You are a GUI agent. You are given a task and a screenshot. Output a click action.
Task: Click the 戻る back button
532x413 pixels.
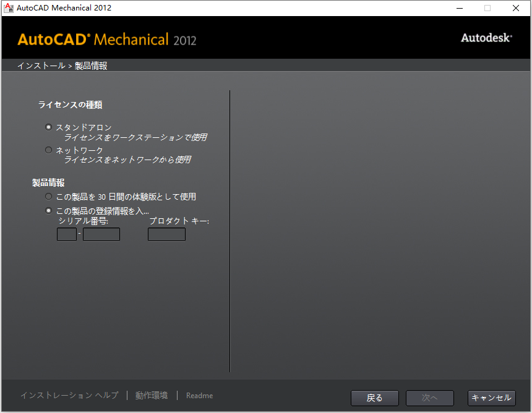[x=375, y=398]
